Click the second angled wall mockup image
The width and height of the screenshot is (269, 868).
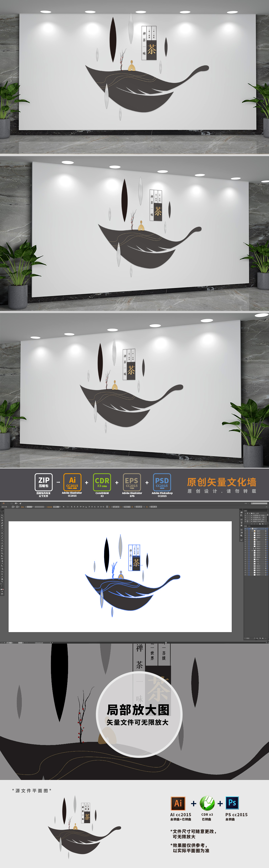[x=134, y=233]
